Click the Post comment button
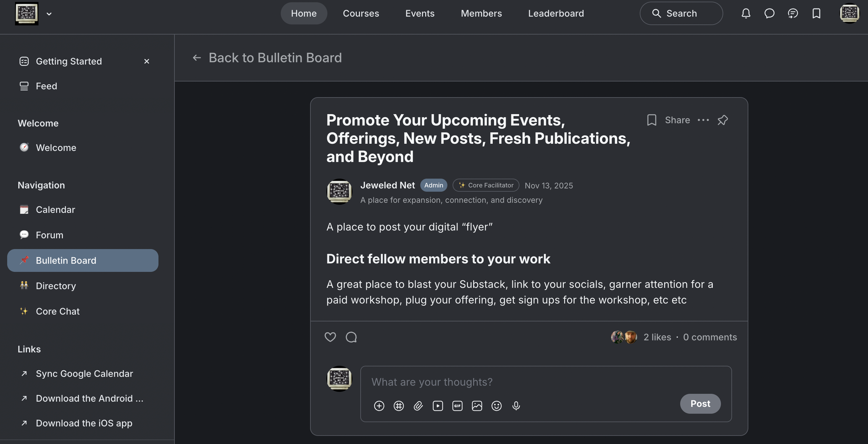 point(700,404)
